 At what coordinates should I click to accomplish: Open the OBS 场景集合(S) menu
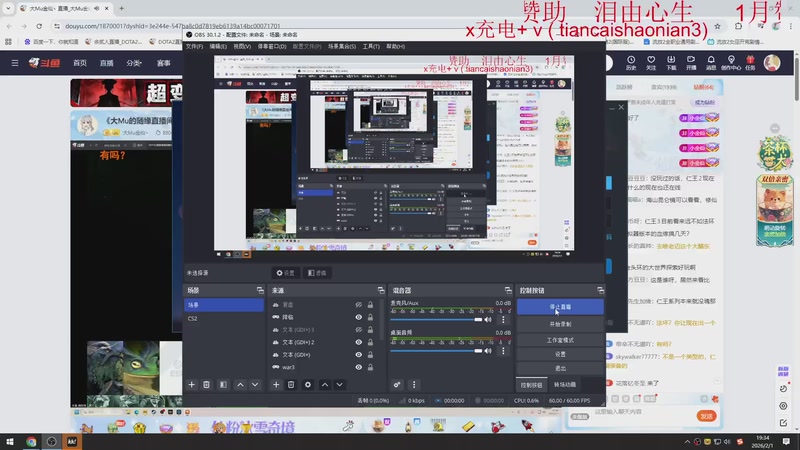pos(342,46)
